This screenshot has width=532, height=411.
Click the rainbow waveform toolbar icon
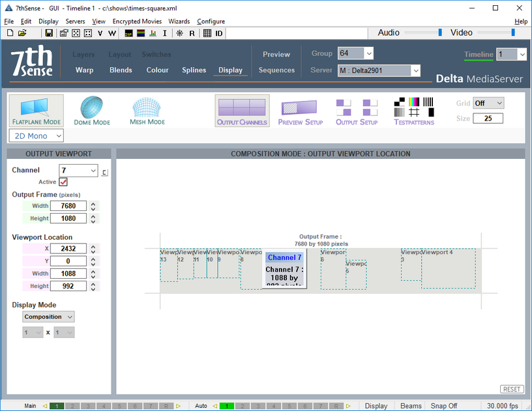pos(141,33)
